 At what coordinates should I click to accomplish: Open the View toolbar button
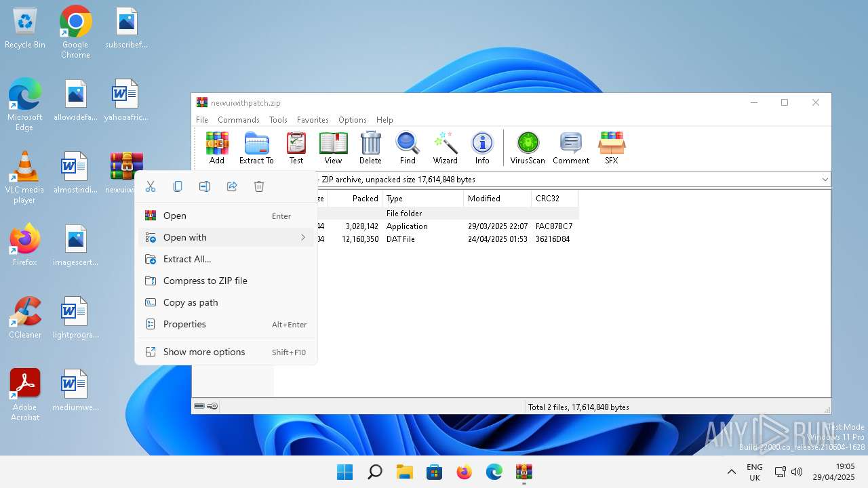tap(333, 148)
